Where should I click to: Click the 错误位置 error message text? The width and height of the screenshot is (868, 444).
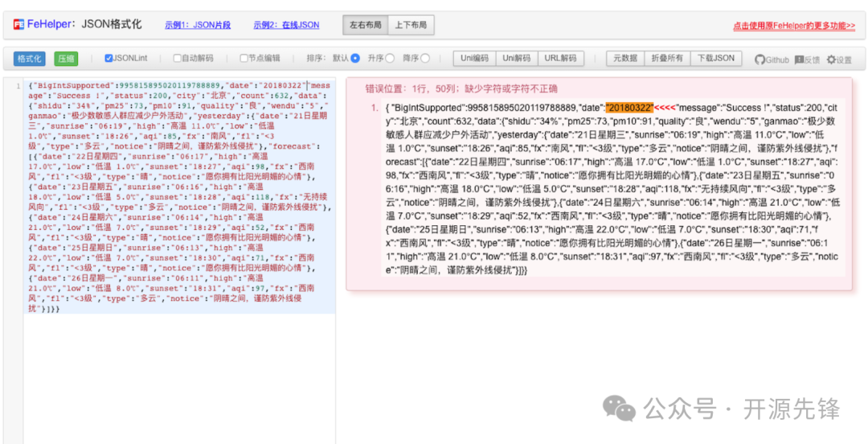pyautogui.click(x=461, y=88)
